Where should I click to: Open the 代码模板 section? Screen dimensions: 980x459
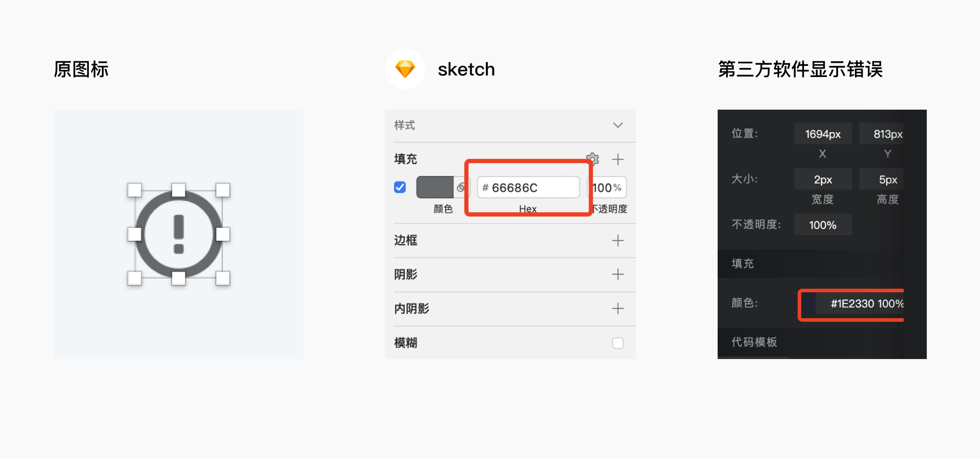(754, 342)
